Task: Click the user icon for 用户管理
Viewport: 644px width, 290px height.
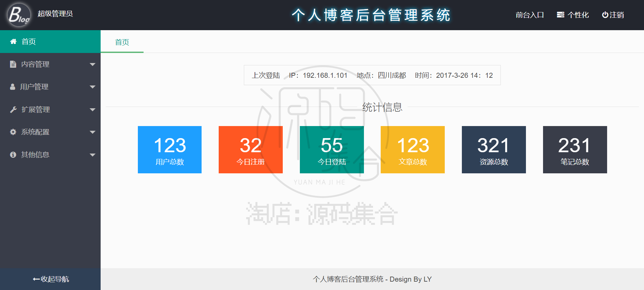Action: [x=13, y=87]
